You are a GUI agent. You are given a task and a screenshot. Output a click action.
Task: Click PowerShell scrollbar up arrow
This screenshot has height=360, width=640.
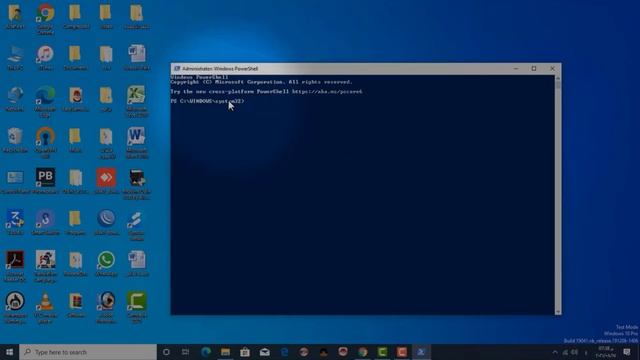[x=558, y=78]
